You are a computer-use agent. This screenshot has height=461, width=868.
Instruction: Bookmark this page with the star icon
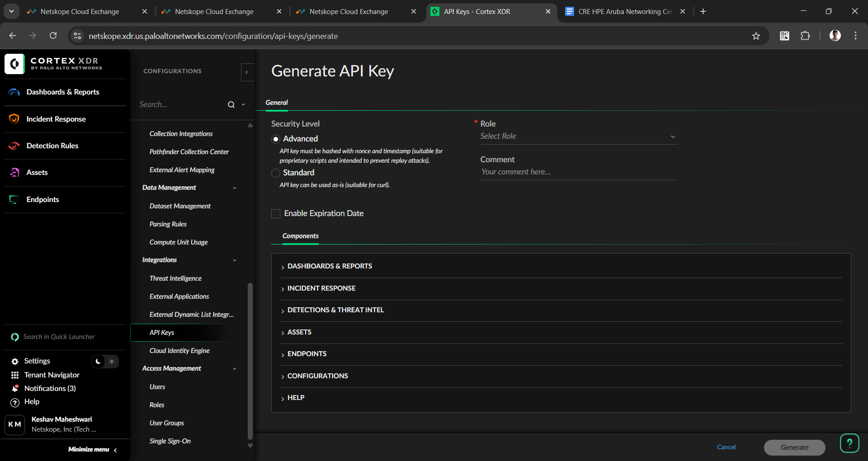tap(756, 36)
